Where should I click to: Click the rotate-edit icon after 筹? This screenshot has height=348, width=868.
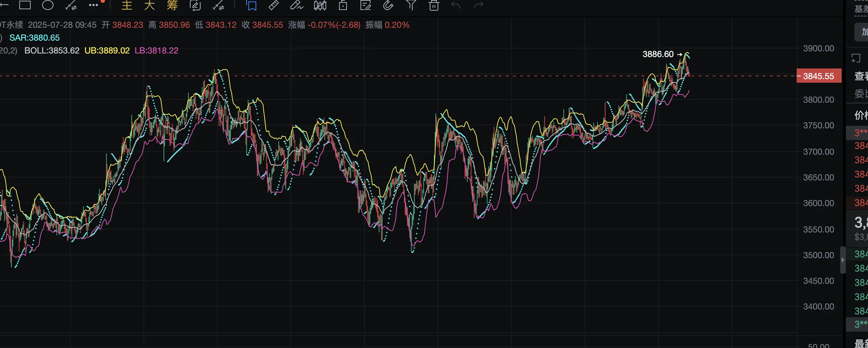pos(195,5)
